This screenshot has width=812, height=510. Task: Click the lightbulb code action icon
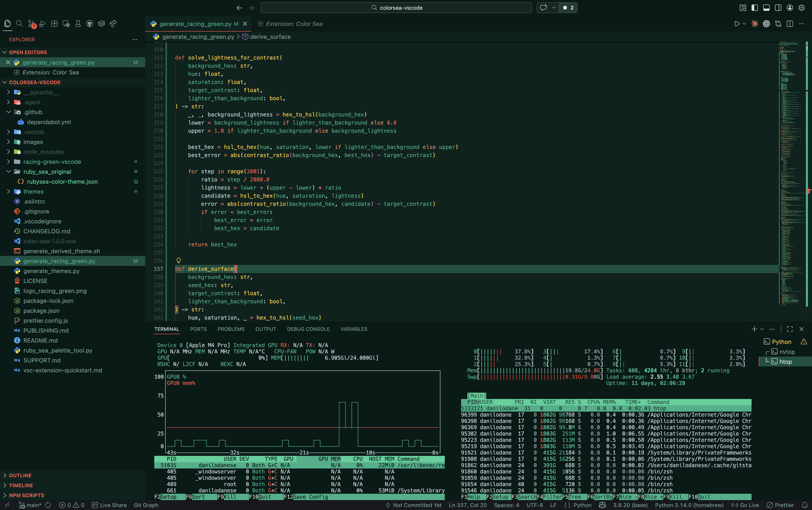tap(179, 260)
